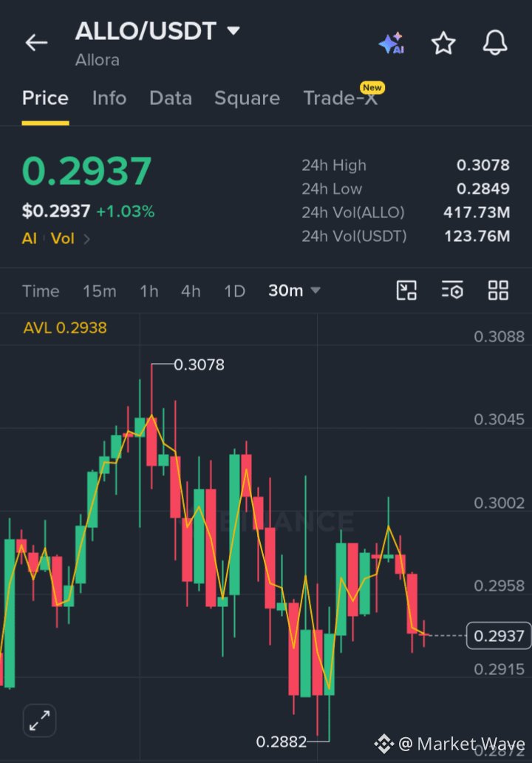
Task: Tap the 0.3088 price axis label
Action: [x=499, y=336]
